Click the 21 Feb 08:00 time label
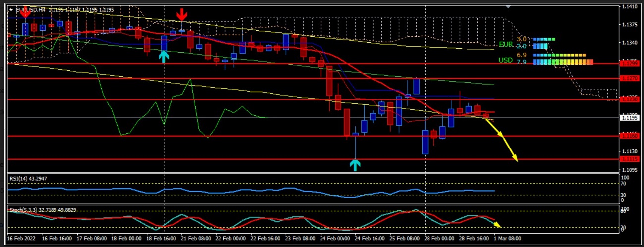This screenshot has height=247, width=644. pos(196,238)
